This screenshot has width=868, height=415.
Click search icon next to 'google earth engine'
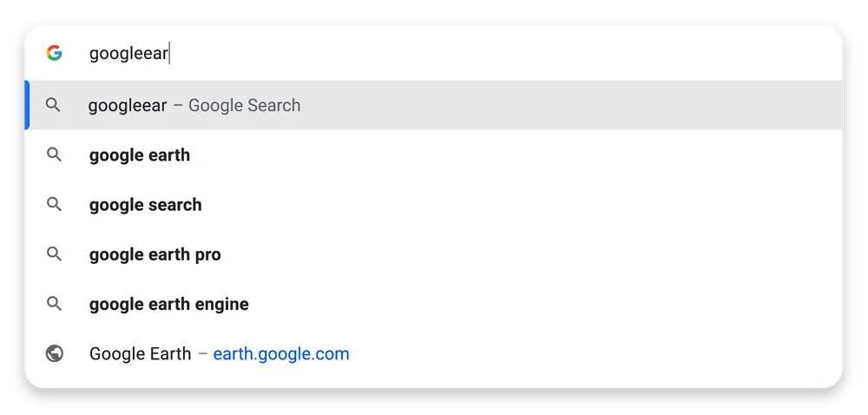coord(54,304)
